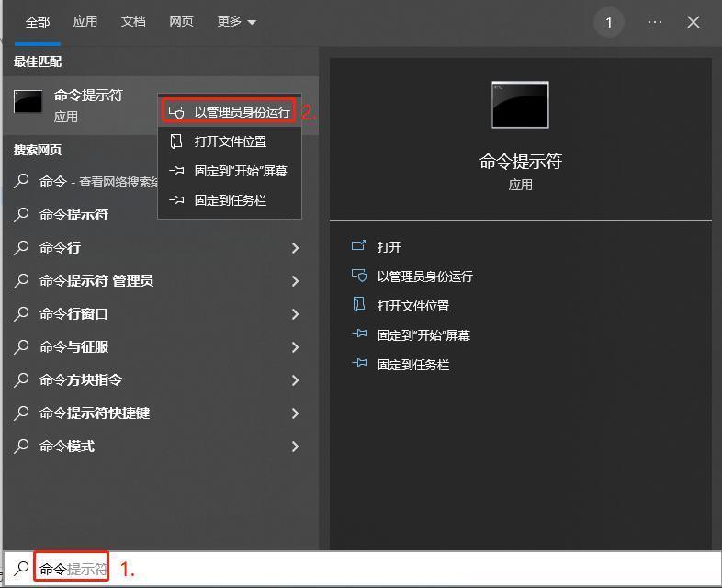Select the 网页 tab
Screen dimensions: 722x588
coord(181,22)
